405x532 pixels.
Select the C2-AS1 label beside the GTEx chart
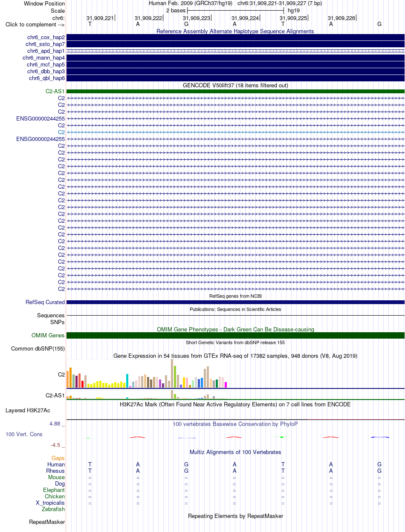(55, 396)
